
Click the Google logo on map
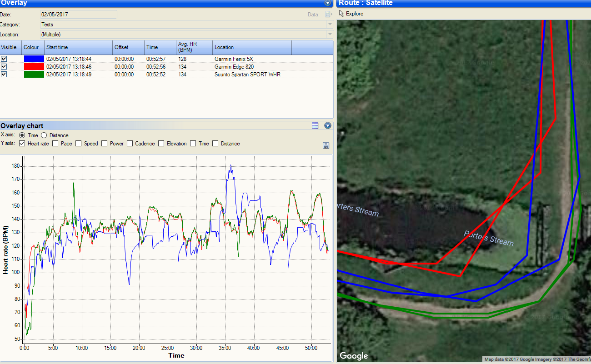354,356
